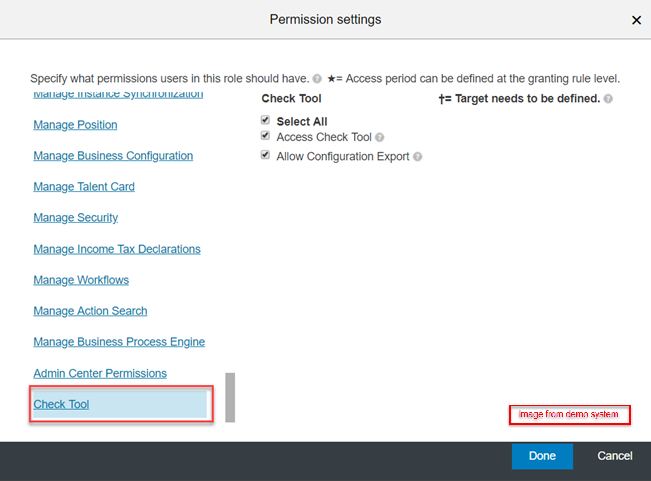The height and width of the screenshot is (481, 651).
Task: Select Admin Center Permissions category
Action: 100,374
